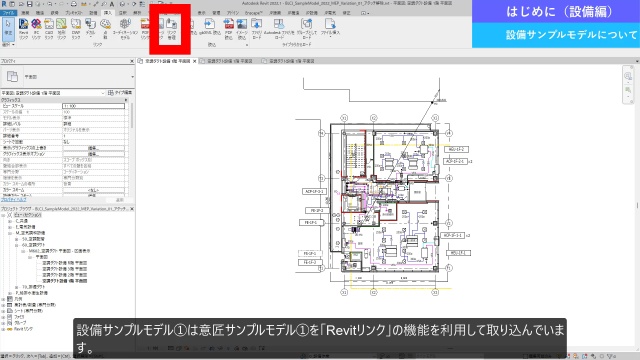This screenshot has height=360, width=640.
Task: Select 空調ダクト設備 1階 平面図 in browser
Action: click(64, 281)
